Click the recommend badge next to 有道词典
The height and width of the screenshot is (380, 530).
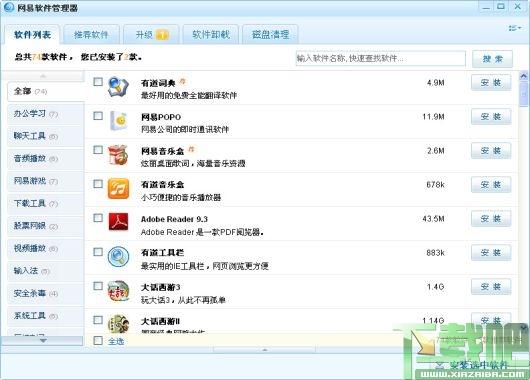pyautogui.click(x=182, y=81)
